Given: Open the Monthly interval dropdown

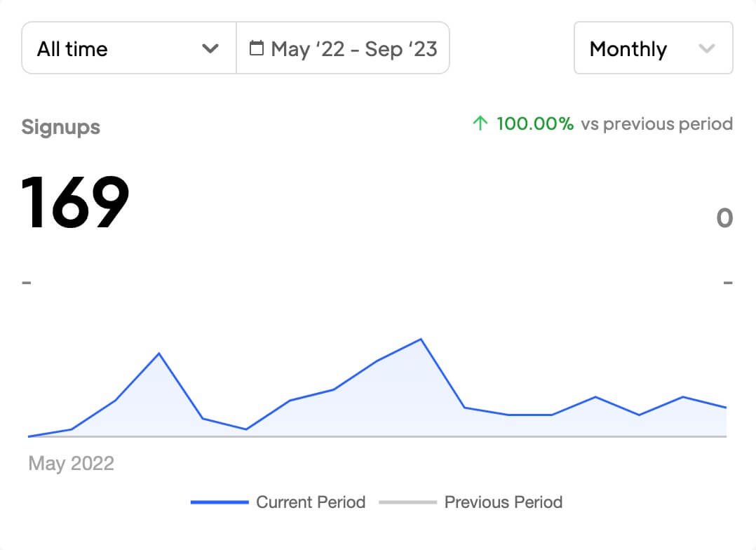Looking at the screenshot, I should point(653,48).
